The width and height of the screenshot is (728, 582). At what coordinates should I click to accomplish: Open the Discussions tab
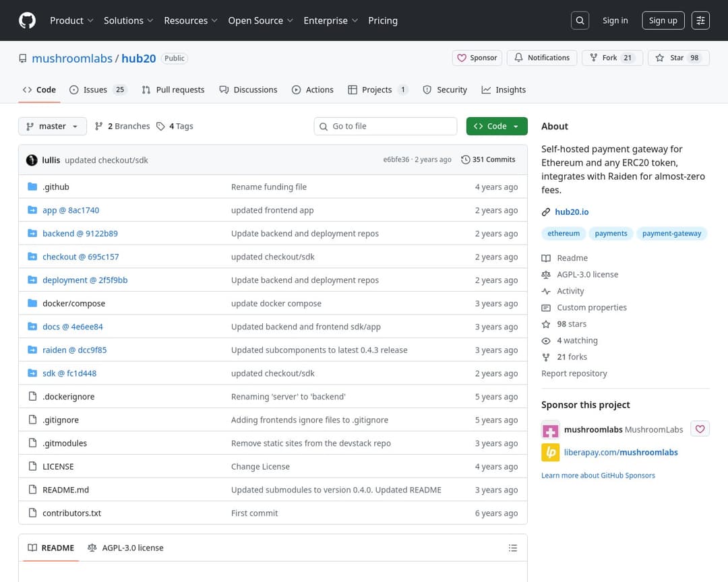(248, 90)
